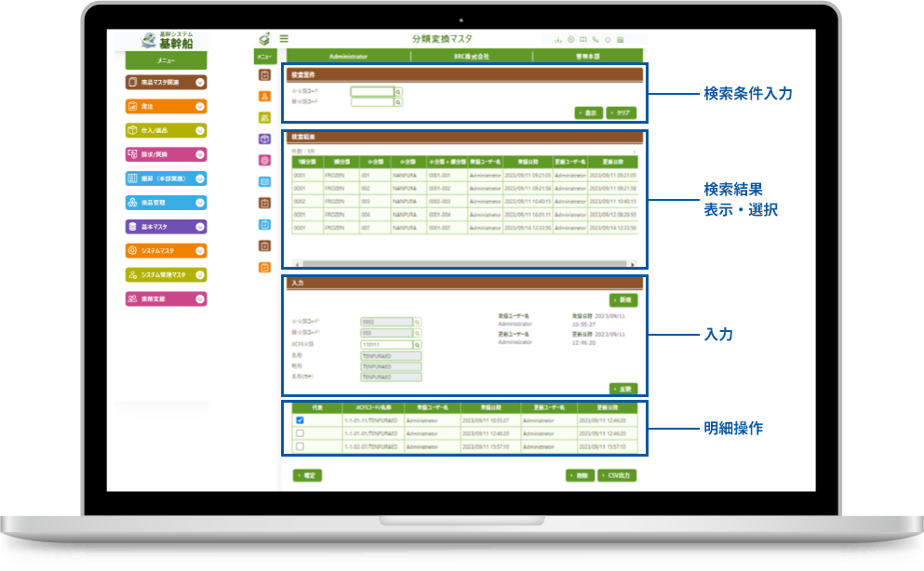Open the 商品管理 sidebar menu item

166,203
